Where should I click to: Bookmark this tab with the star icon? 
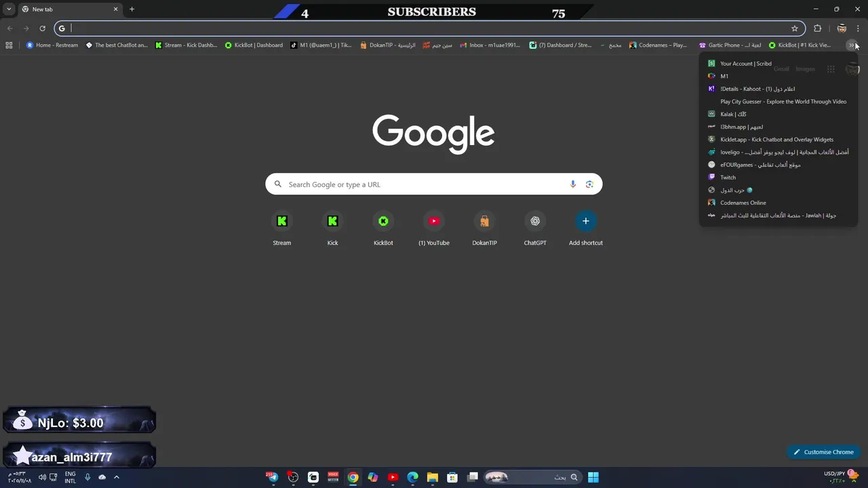pos(795,28)
